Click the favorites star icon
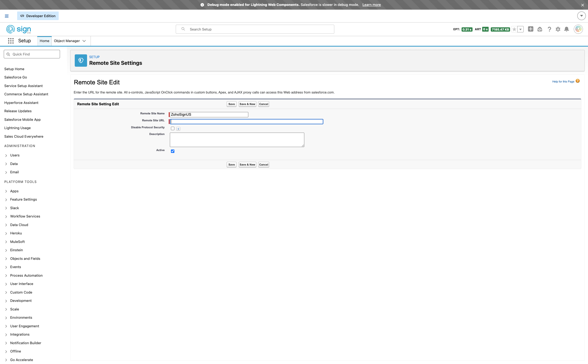588x364 pixels. click(514, 29)
